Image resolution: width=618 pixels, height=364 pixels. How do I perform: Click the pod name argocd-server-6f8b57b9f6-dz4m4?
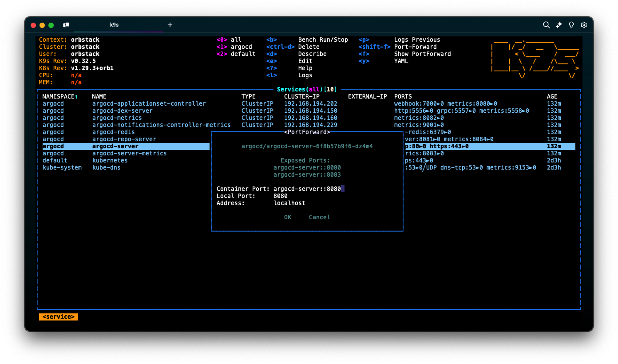(307, 146)
